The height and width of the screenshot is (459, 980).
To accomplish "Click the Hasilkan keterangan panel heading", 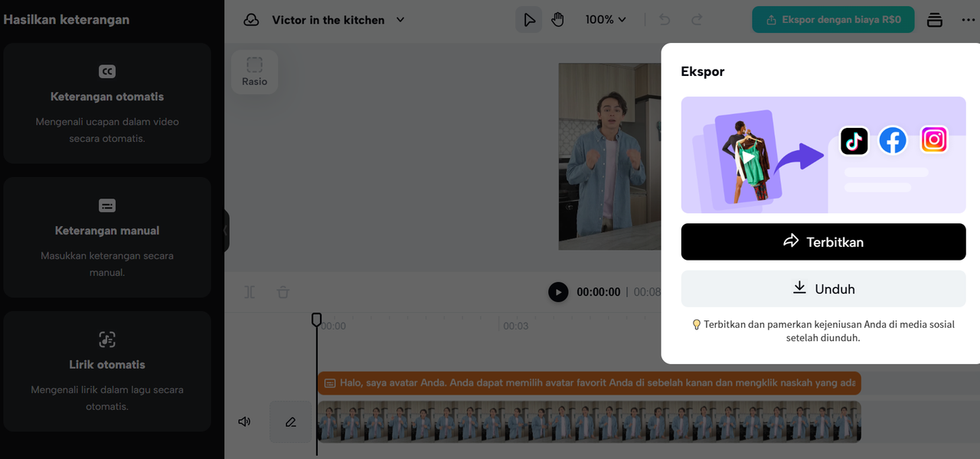I will pyautogui.click(x=67, y=20).
